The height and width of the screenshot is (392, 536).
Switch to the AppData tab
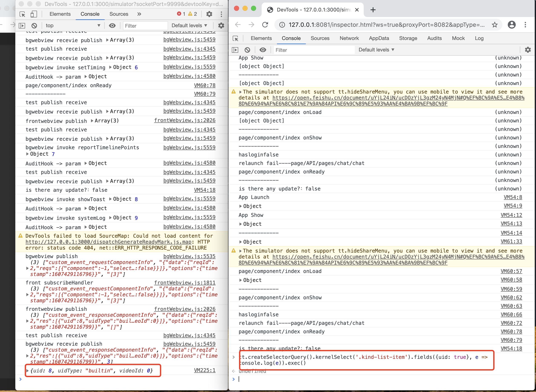379,38
